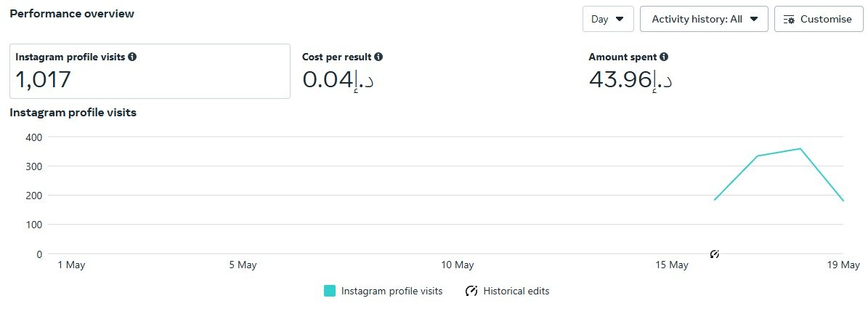The height and width of the screenshot is (330, 868).
Task: Click the Historical edits marker on the chart axis
Action: (714, 254)
